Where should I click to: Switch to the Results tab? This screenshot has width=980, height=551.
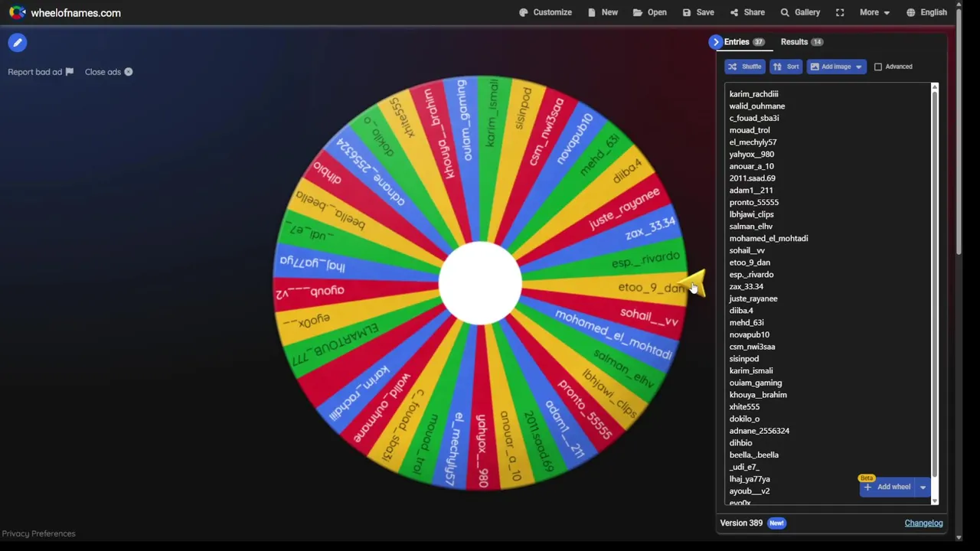click(802, 42)
